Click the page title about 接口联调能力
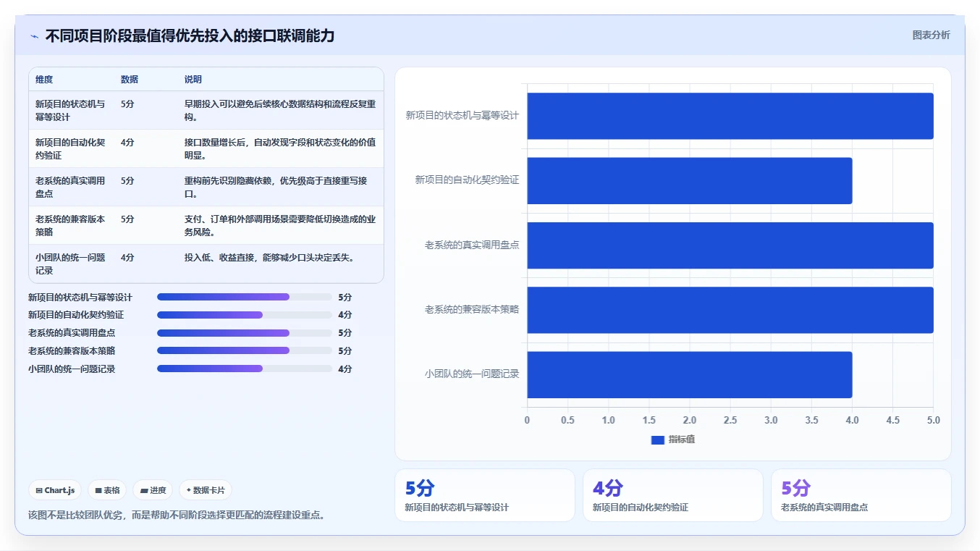Viewport: 980px width, 551px height. click(x=190, y=35)
